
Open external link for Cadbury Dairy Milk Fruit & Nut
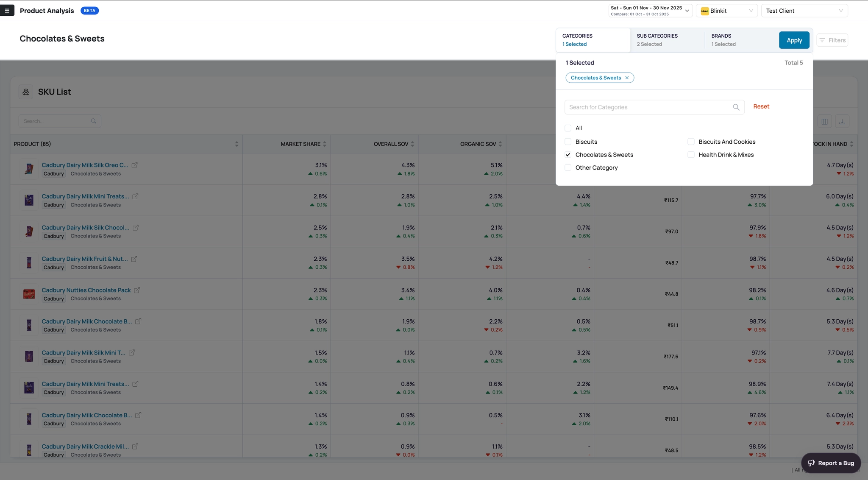click(134, 259)
